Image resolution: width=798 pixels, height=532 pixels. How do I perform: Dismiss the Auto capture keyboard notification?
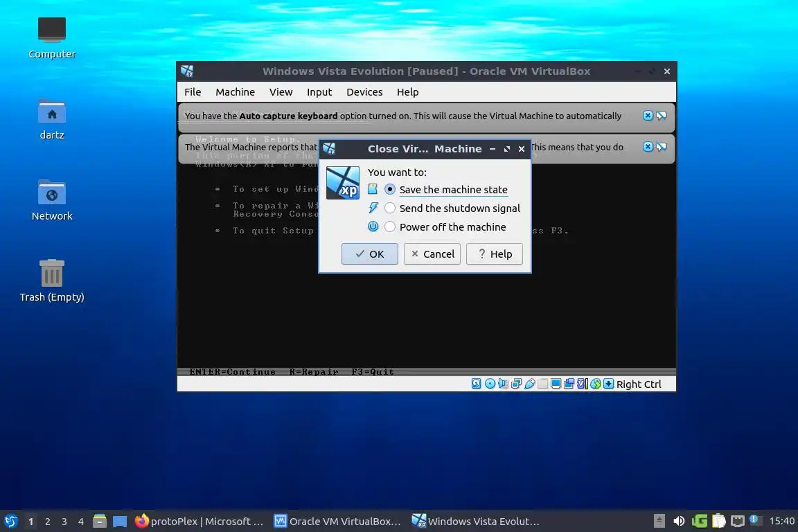pyautogui.click(x=648, y=116)
